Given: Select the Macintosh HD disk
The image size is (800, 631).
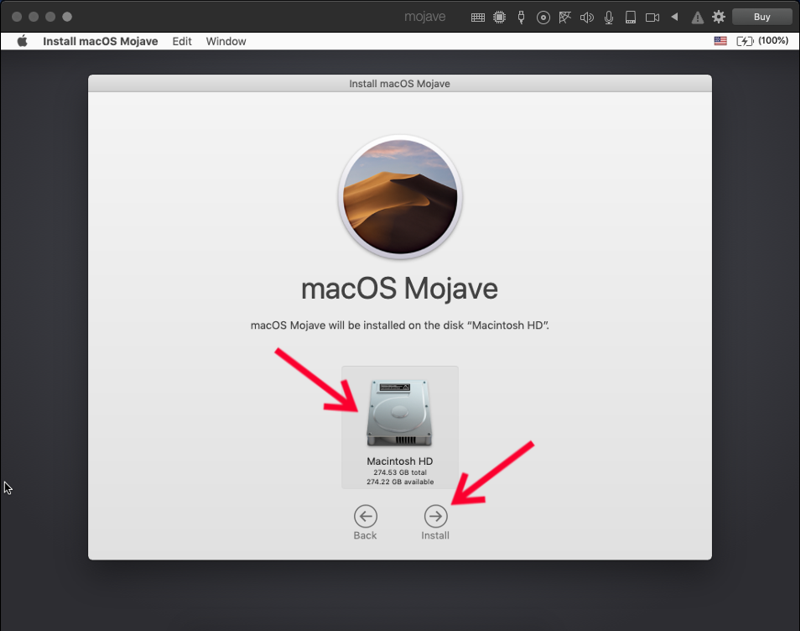Looking at the screenshot, I should click(x=399, y=425).
